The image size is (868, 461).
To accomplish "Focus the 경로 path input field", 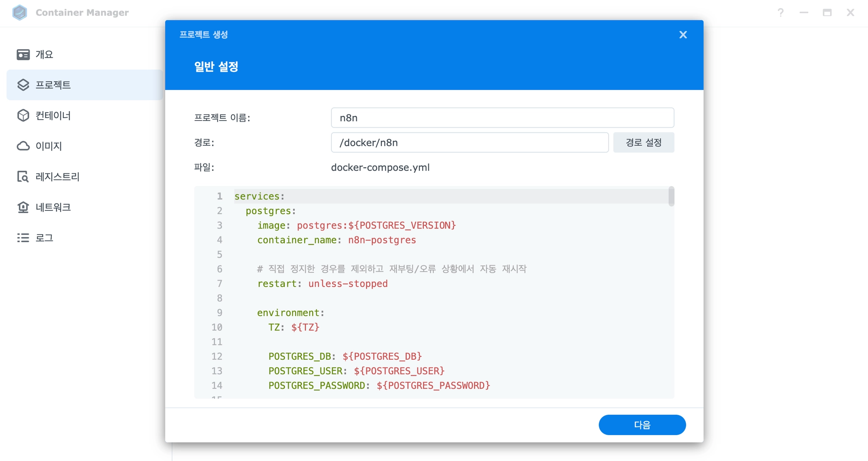I will point(470,142).
